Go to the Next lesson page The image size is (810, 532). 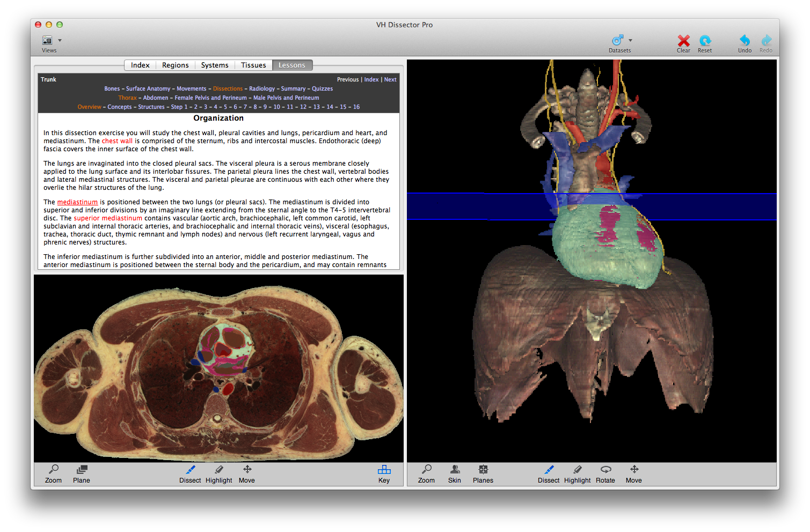click(390, 79)
